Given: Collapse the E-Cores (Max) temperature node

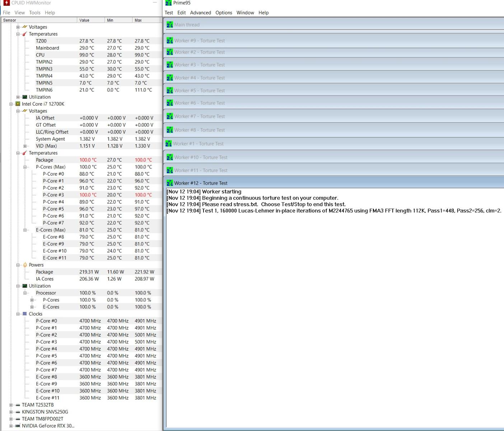Looking at the screenshot, I should (25, 230).
